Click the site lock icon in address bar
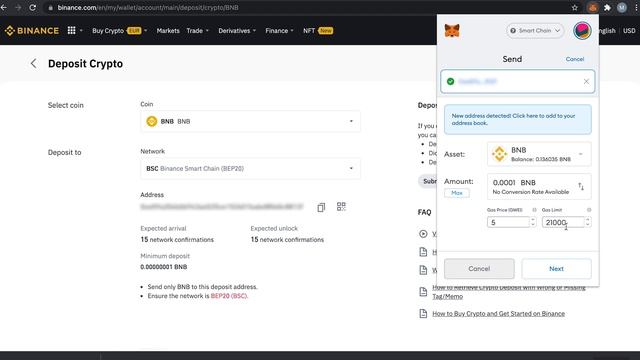This screenshot has height=360, width=640. (x=51, y=8)
